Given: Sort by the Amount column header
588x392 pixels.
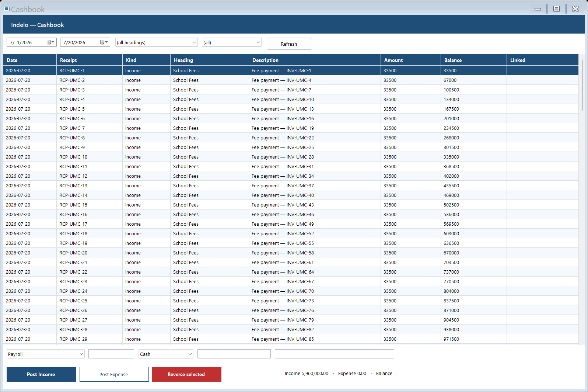Looking at the screenshot, I should pos(411,60).
